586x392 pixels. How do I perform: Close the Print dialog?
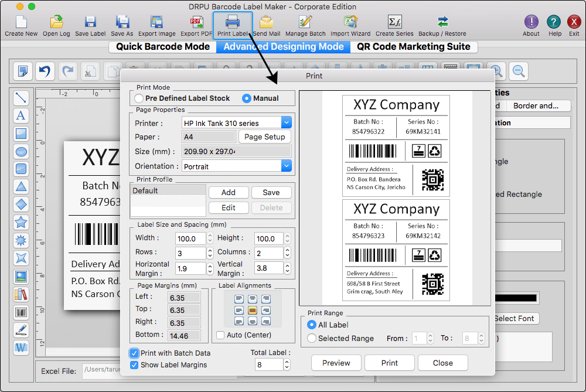click(443, 363)
